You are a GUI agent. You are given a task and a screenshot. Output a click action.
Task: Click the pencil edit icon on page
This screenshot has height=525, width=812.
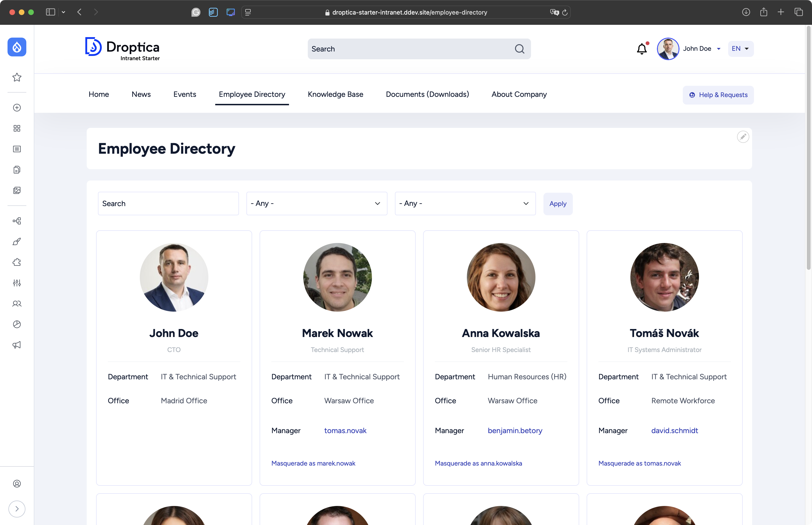[743, 137]
